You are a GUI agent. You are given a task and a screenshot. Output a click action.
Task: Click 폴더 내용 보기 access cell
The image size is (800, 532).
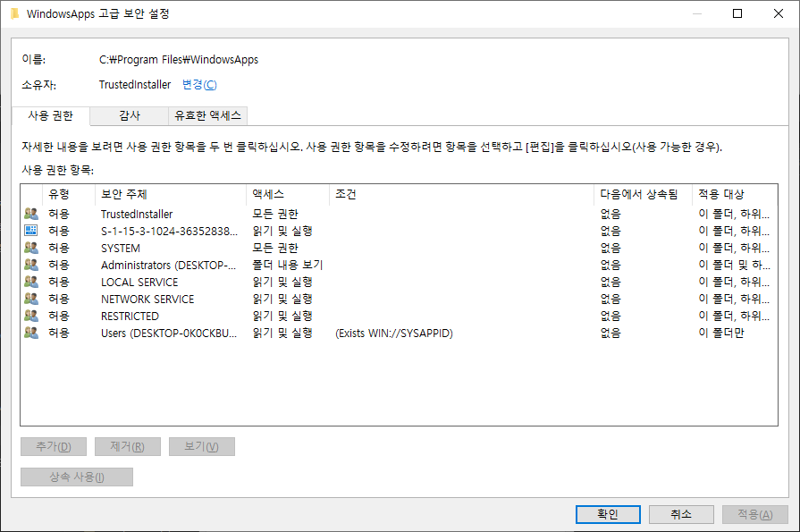coord(288,265)
